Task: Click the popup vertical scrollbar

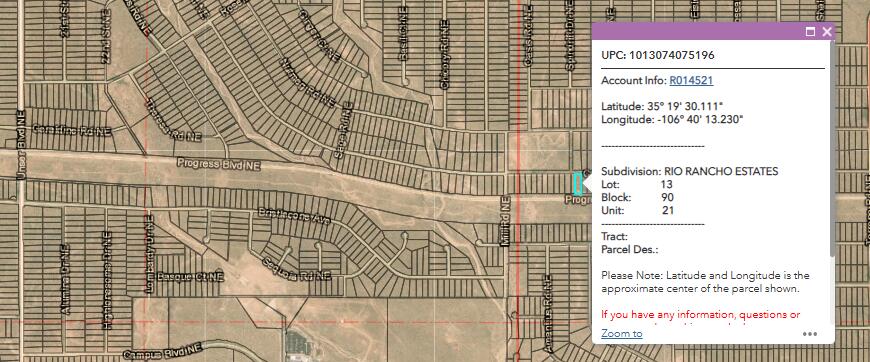Action: click(831, 150)
